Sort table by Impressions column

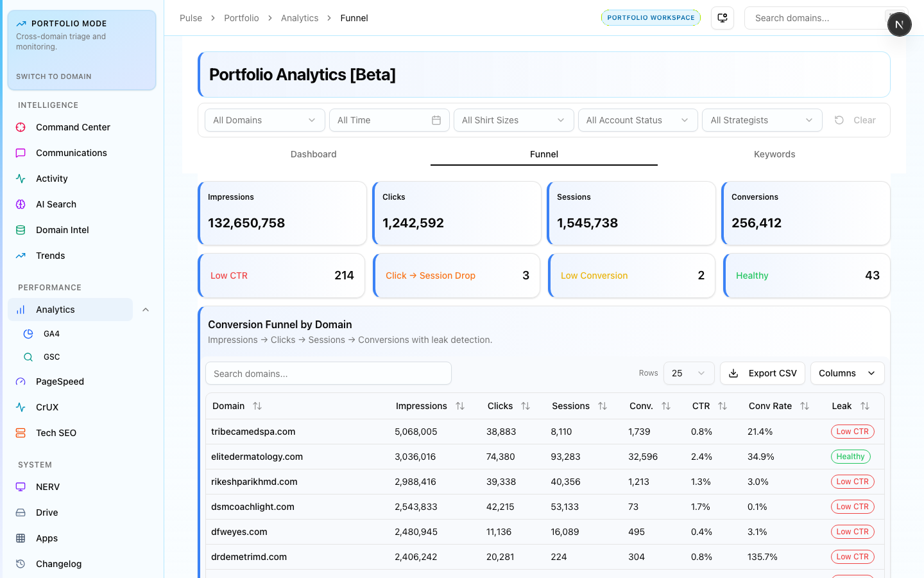pos(459,406)
